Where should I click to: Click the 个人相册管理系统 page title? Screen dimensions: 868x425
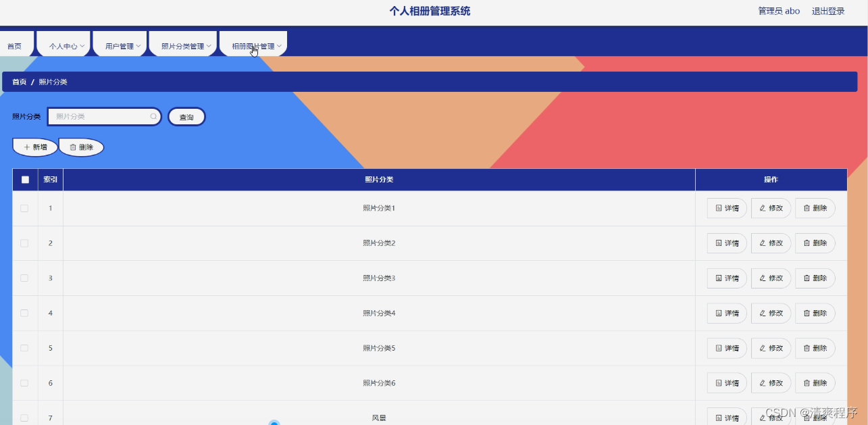(x=430, y=11)
